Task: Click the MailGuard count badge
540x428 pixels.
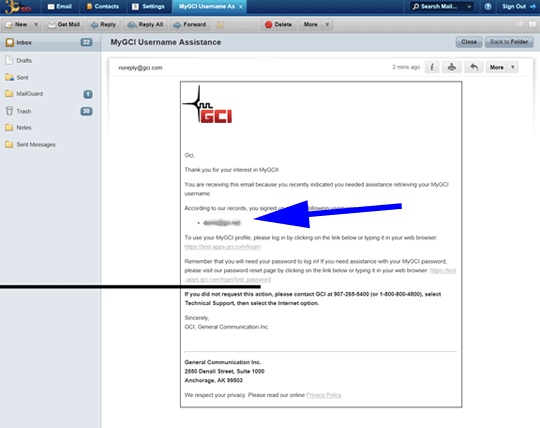Action: point(88,94)
